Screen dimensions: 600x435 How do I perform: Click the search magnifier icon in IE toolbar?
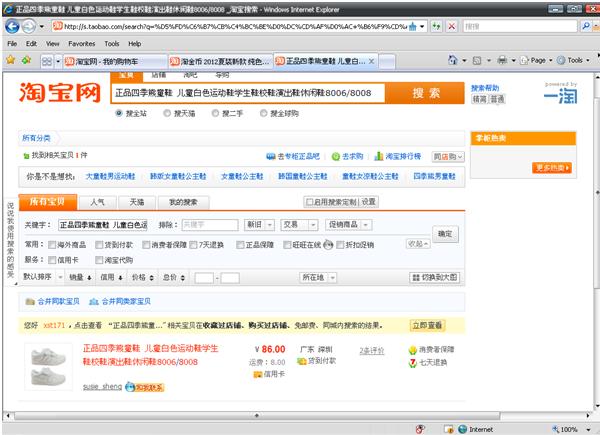[x=585, y=26]
